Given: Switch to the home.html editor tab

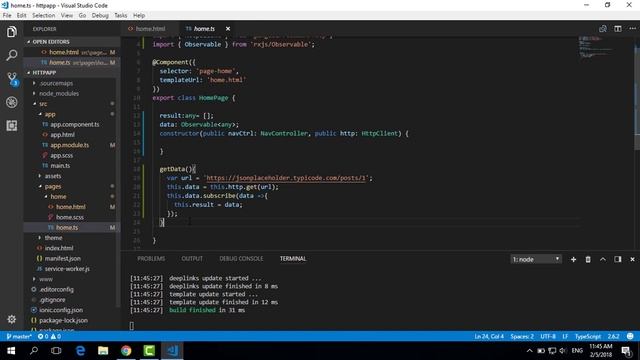Looking at the screenshot, I should coord(149,29).
